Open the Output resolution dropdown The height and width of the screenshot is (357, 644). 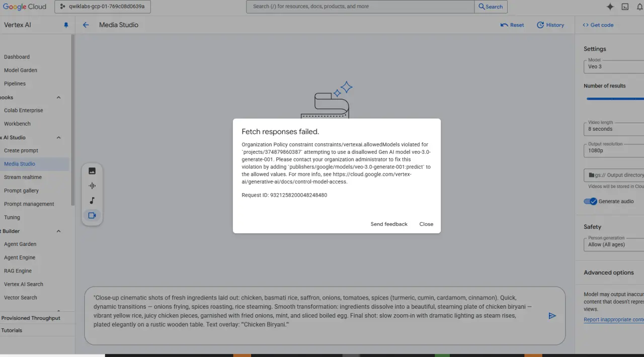[614, 150]
